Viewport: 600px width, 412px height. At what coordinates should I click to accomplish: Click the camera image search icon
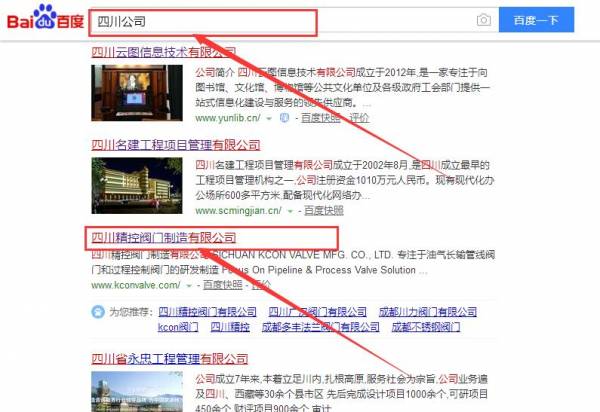[483, 20]
